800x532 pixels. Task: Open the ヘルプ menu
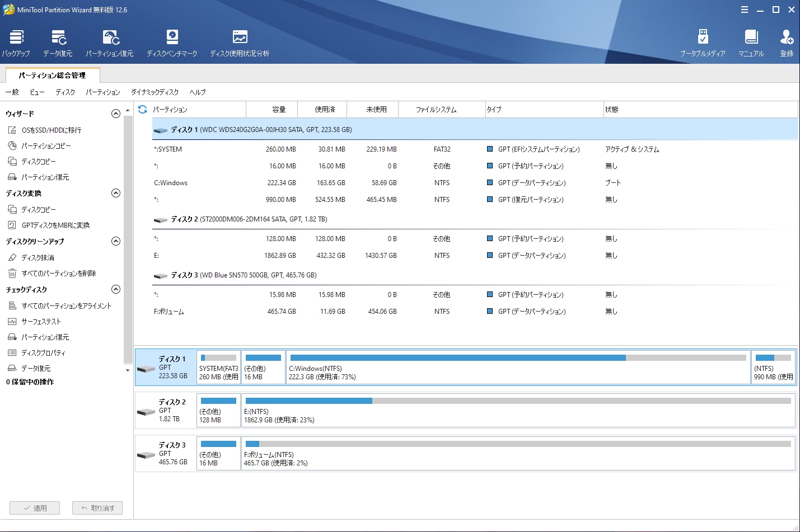(198, 92)
